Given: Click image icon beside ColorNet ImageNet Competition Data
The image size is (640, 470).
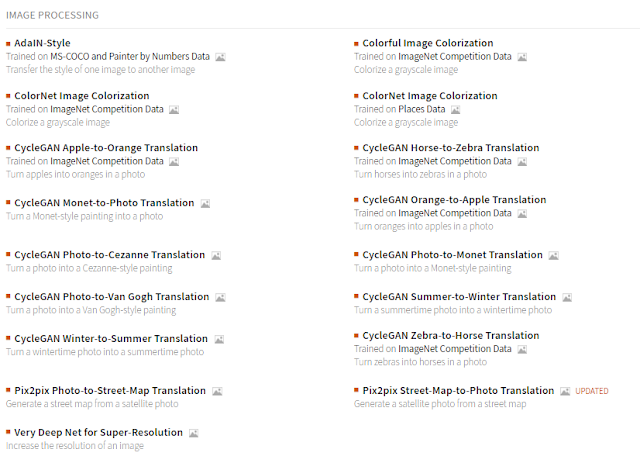Looking at the screenshot, I should click(x=174, y=110).
